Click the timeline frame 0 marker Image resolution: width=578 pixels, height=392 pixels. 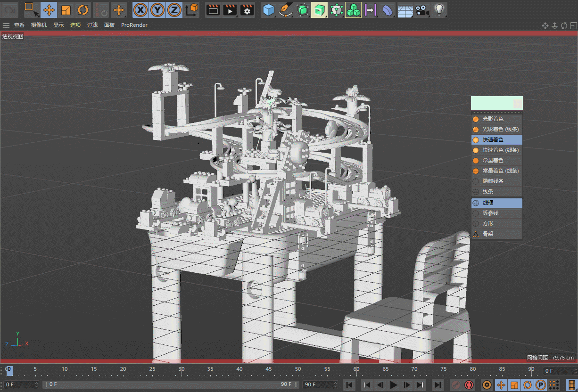point(8,370)
